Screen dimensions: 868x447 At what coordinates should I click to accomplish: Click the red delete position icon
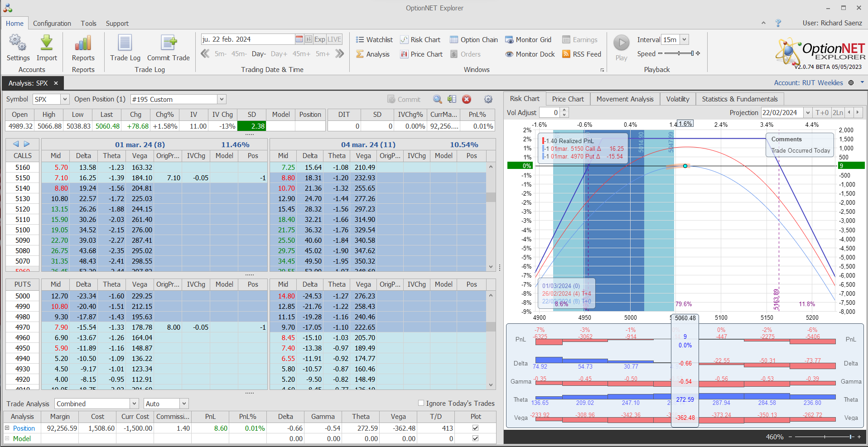point(467,99)
